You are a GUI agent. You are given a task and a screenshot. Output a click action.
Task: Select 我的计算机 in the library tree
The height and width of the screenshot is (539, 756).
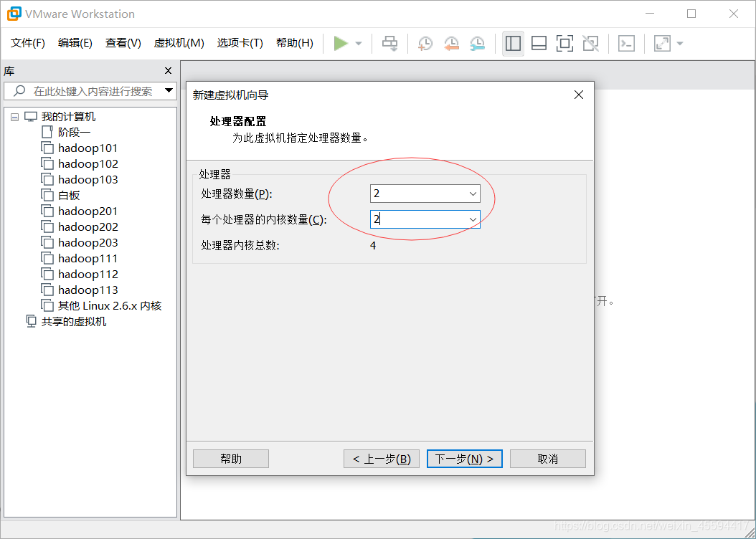[x=68, y=117]
